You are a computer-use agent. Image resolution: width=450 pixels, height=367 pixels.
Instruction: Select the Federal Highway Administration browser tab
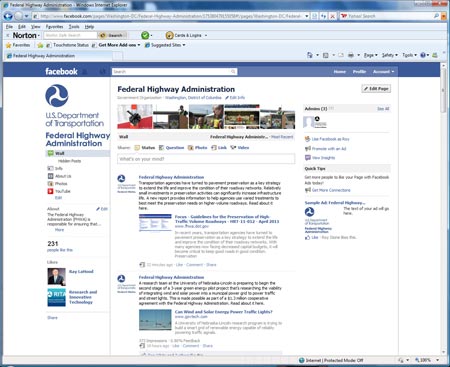pos(59,56)
